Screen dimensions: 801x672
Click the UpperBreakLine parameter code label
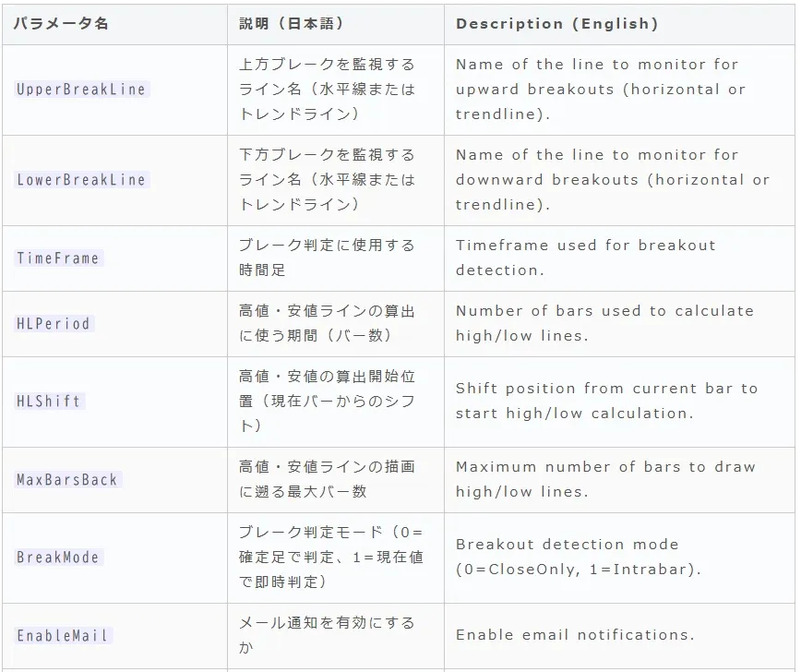(x=81, y=90)
